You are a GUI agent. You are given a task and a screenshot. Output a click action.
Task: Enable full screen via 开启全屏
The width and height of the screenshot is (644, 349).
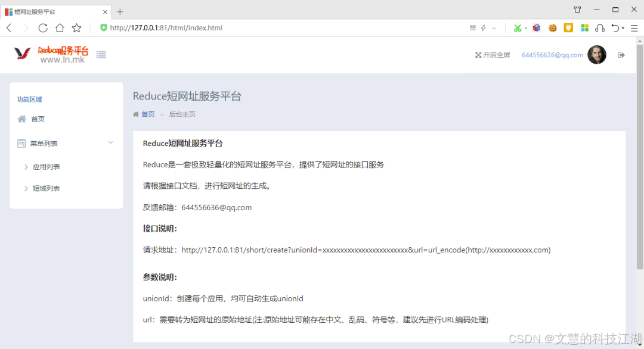tap(493, 55)
